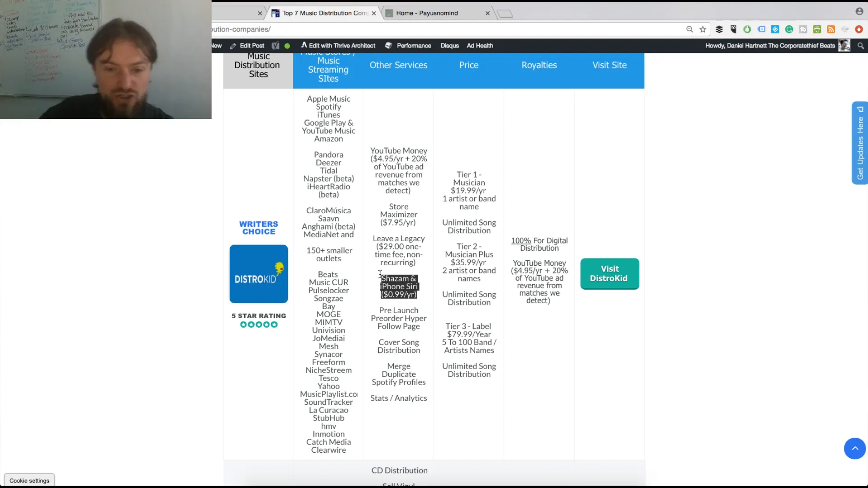Open the green printer extension icon
Image resolution: width=868 pixels, height=488 pixels.
coord(817,29)
